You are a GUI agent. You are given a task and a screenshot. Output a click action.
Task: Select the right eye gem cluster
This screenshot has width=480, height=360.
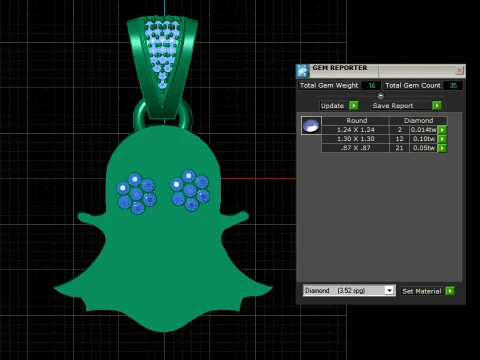190,190
